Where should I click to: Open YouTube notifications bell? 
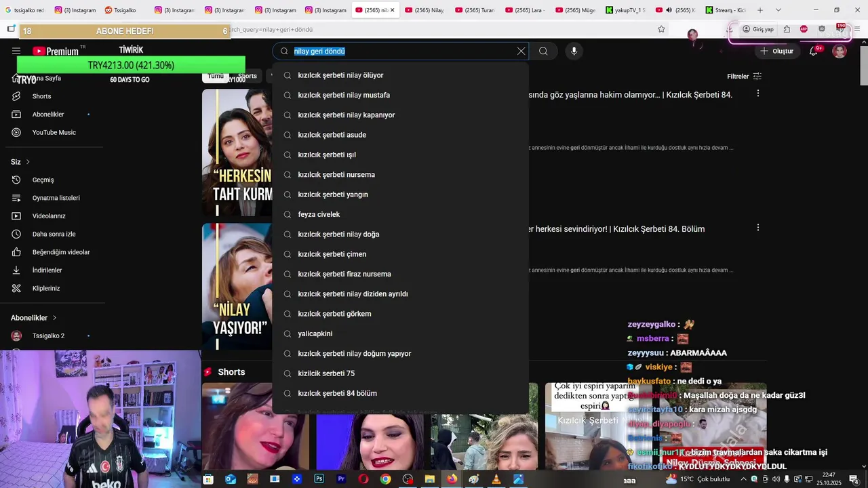pyautogui.click(x=813, y=51)
